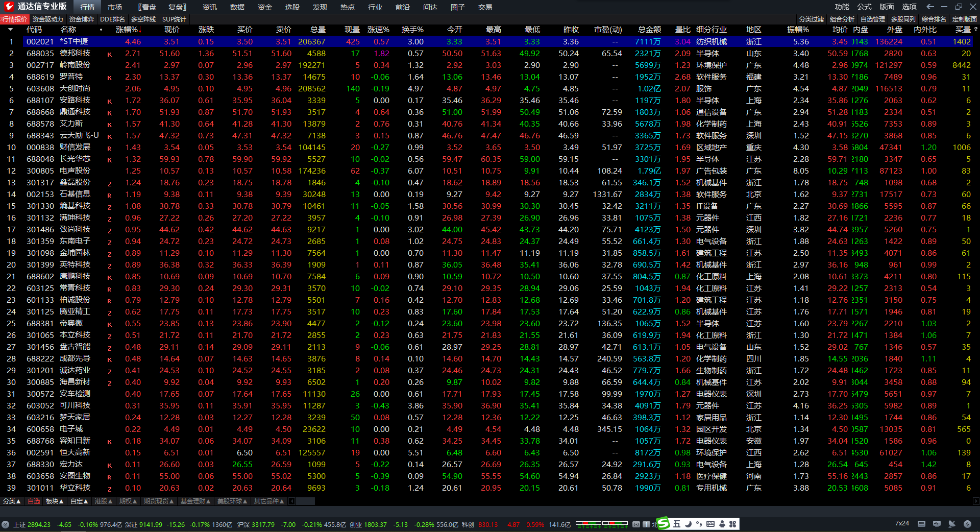Click the 组合分析 button

tap(842, 19)
